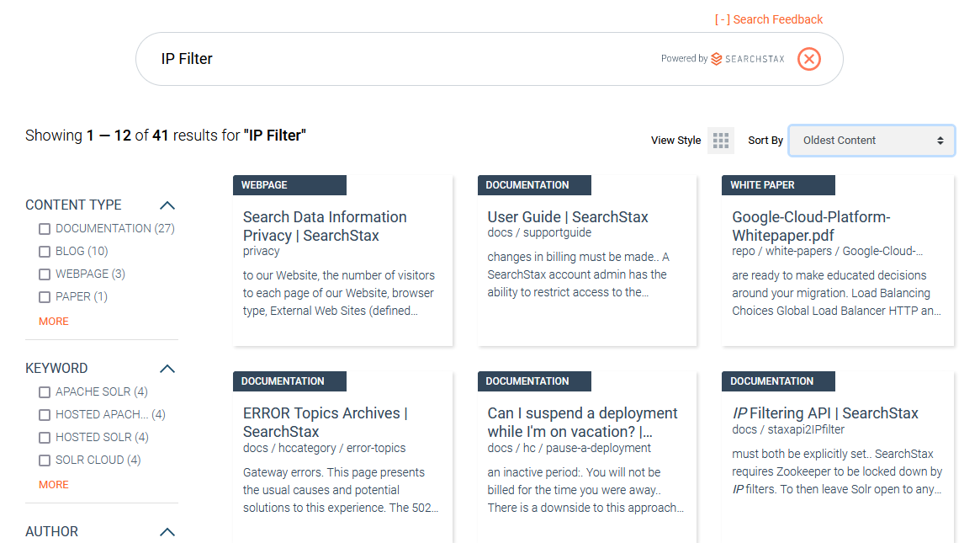Show MORE content type filters
Viewport: 980px width, 543px height.
[x=53, y=321]
